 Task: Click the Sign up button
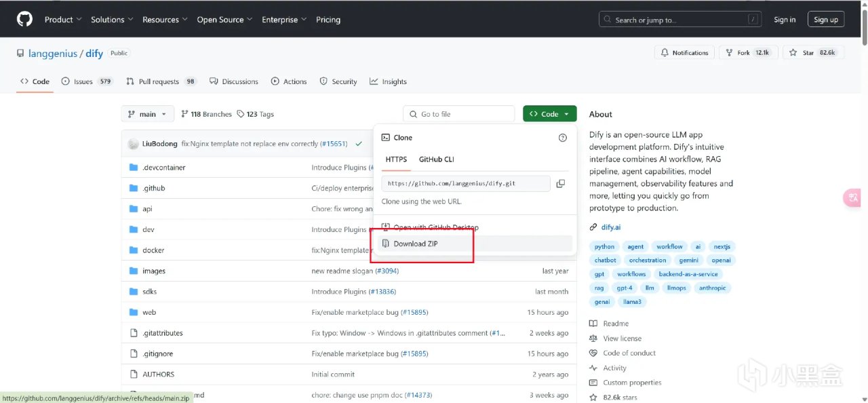(826, 20)
